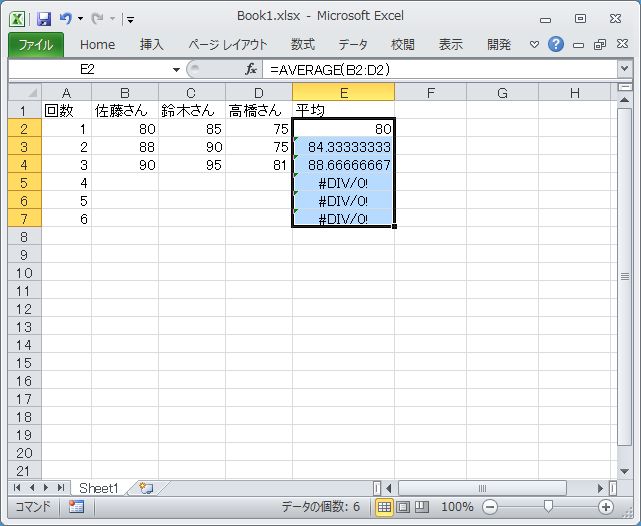Click the Name Box showing E2

[87, 69]
